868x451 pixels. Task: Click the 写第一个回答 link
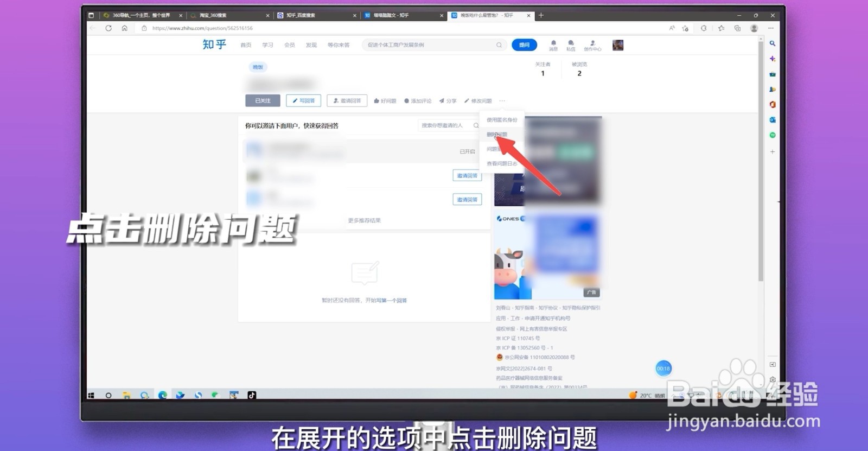(392, 300)
